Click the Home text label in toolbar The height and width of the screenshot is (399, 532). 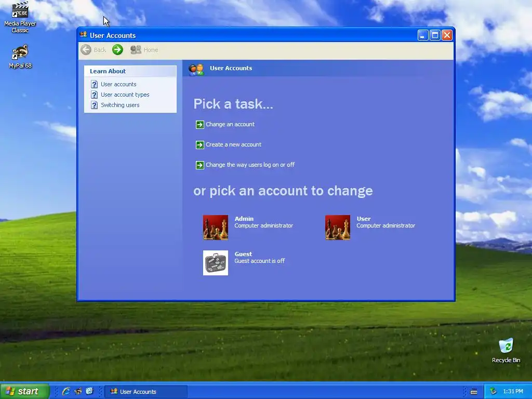[x=151, y=50]
